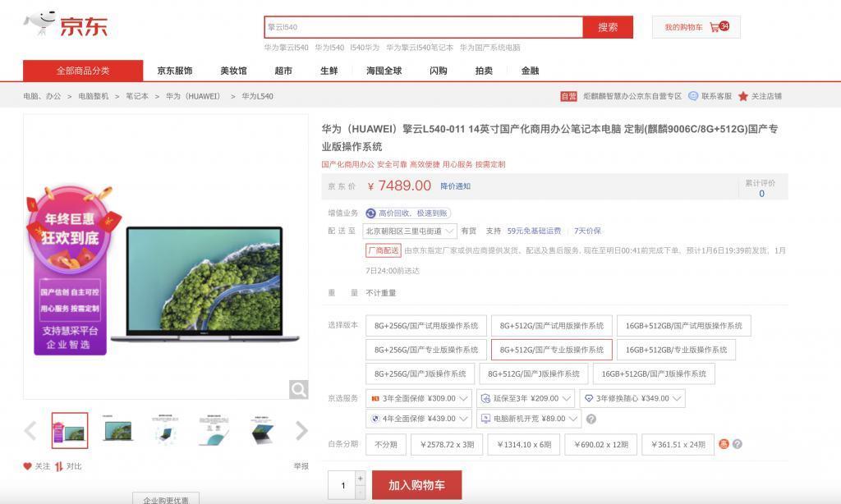
Task: Click orange 惠 badge in 白条分期 row
Action: (724, 444)
